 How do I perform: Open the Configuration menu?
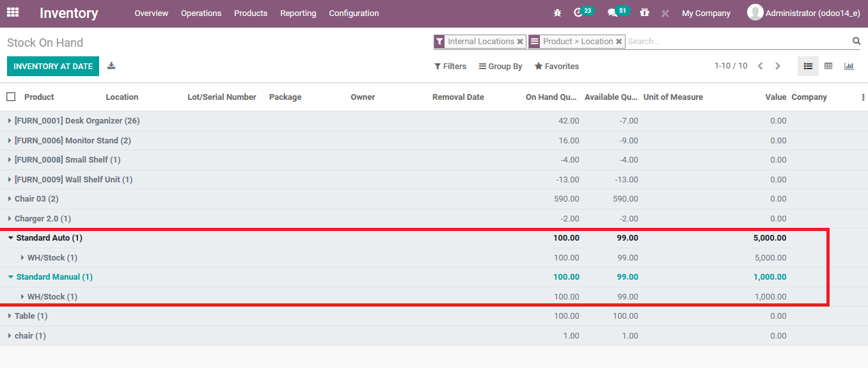pyautogui.click(x=354, y=13)
